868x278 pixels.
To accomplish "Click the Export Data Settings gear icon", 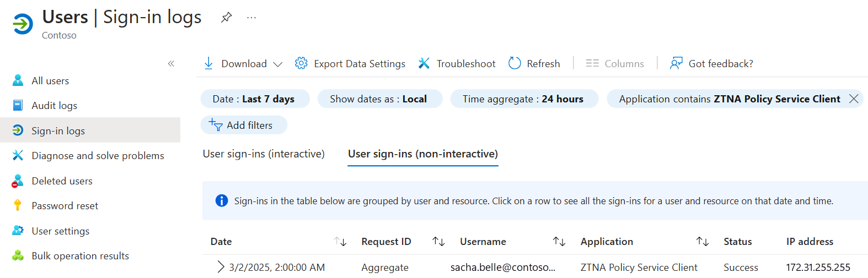I will point(301,63).
